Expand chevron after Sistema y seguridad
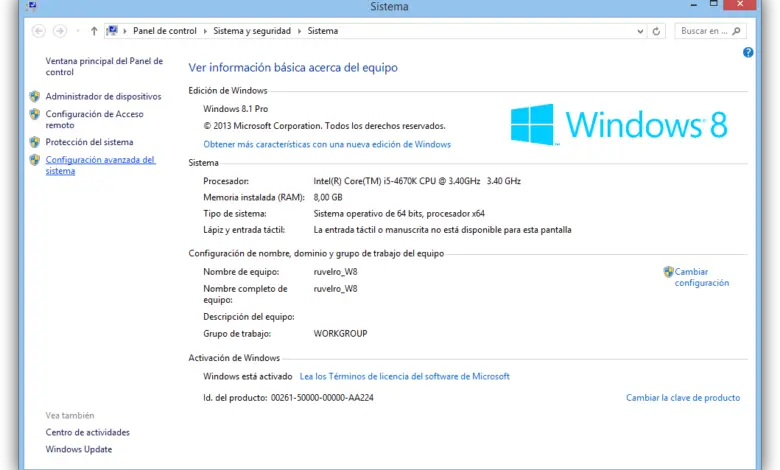The height and width of the screenshot is (470, 780). [x=299, y=31]
